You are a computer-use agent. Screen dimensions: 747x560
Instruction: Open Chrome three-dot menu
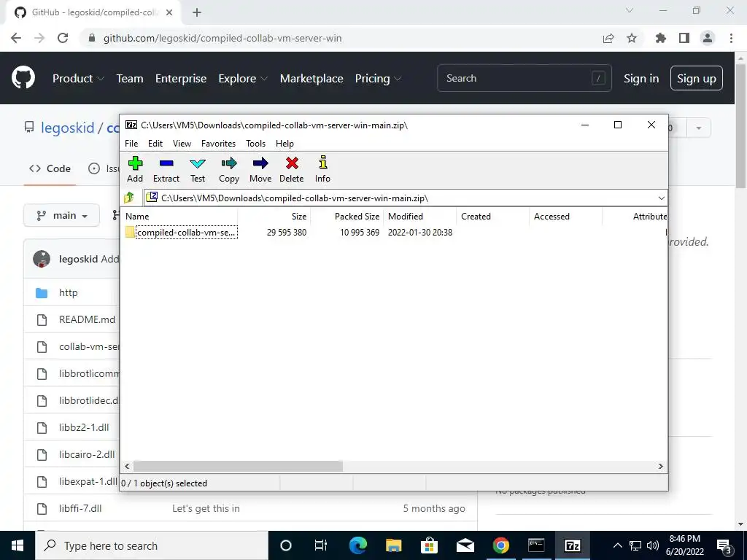click(731, 38)
